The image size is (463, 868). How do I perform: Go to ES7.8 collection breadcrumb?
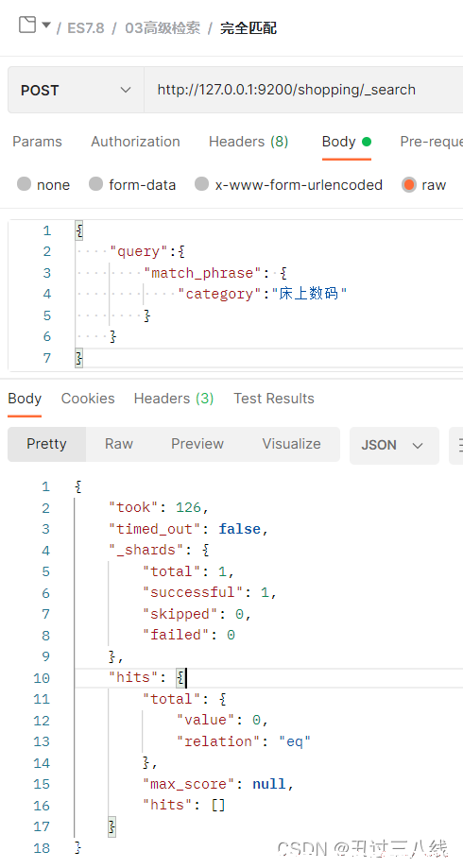tap(86, 28)
